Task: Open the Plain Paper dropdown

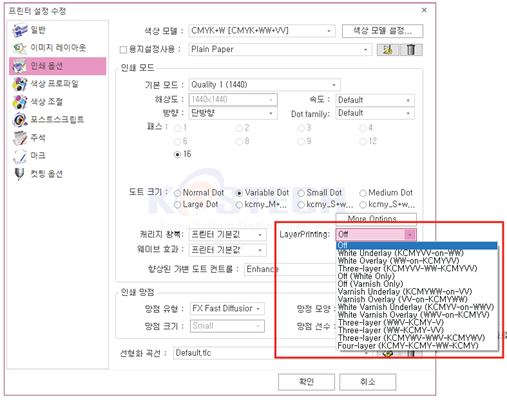Action: [x=280, y=50]
